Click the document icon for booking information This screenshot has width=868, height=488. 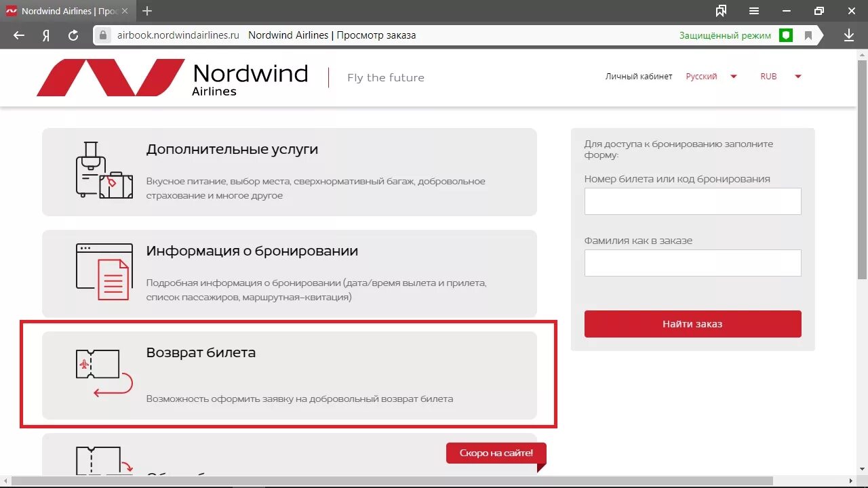[x=104, y=272]
